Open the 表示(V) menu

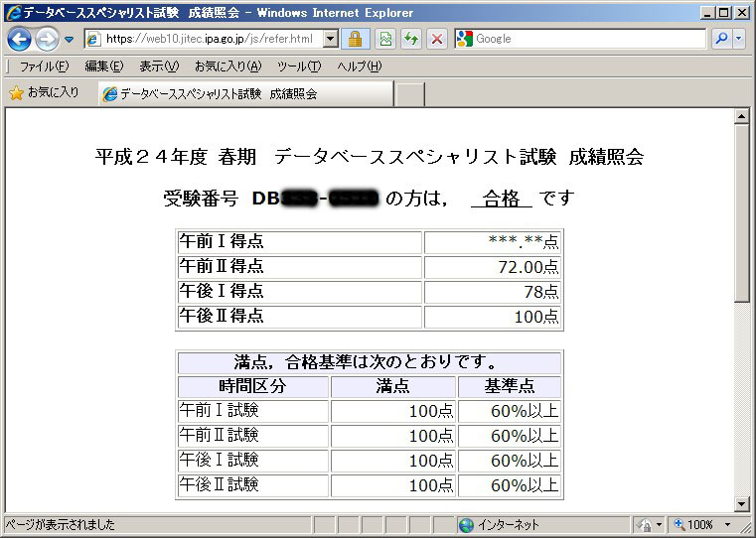(158, 67)
